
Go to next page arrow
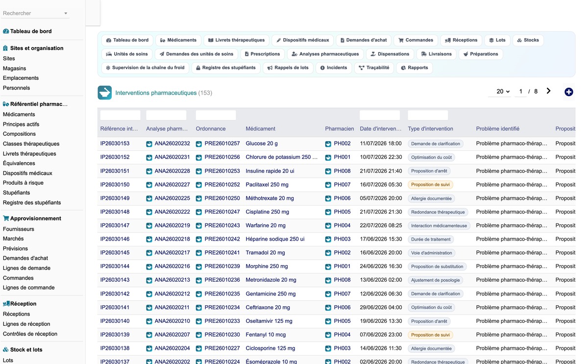click(548, 91)
